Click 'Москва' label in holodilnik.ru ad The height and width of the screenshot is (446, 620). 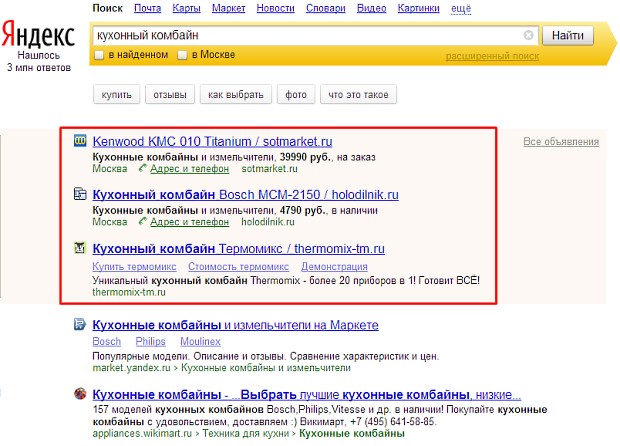click(110, 222)
